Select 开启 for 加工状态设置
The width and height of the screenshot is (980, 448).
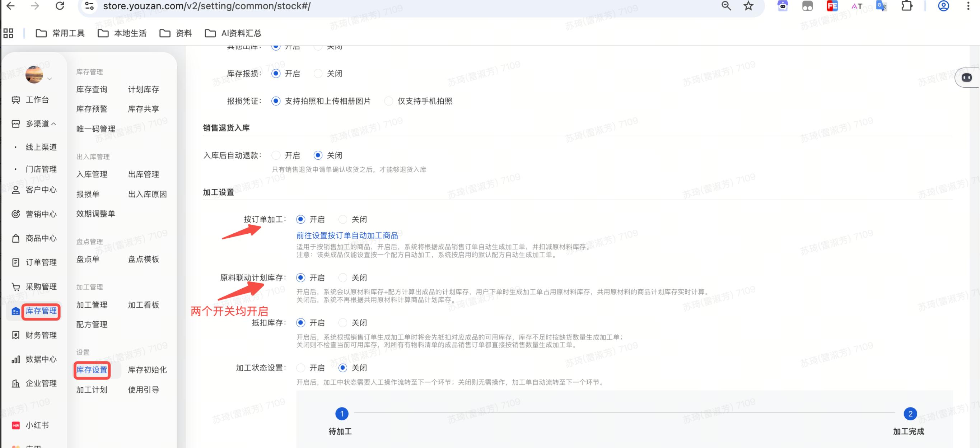point(300,368)
